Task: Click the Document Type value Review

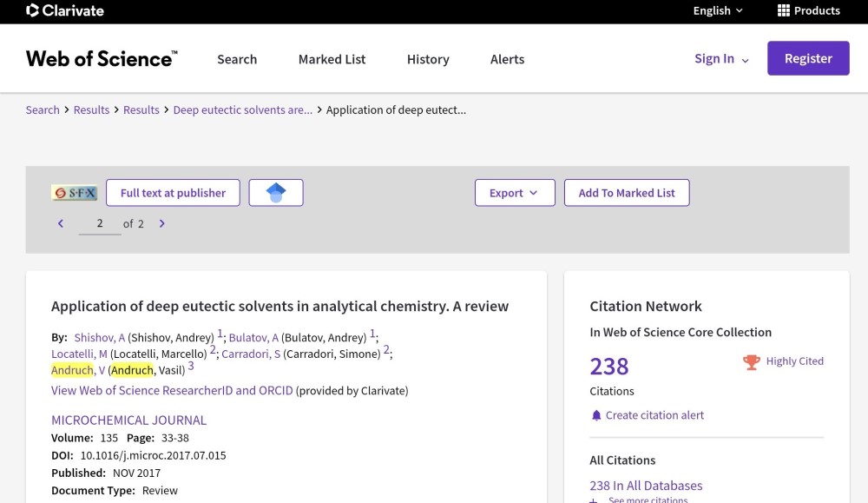Action: coord(160,491)
